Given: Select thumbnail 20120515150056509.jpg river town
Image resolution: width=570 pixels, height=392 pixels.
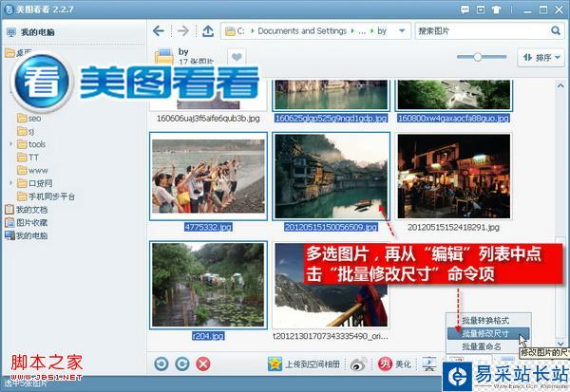Looking at the screenshot, I should (332, 177).
